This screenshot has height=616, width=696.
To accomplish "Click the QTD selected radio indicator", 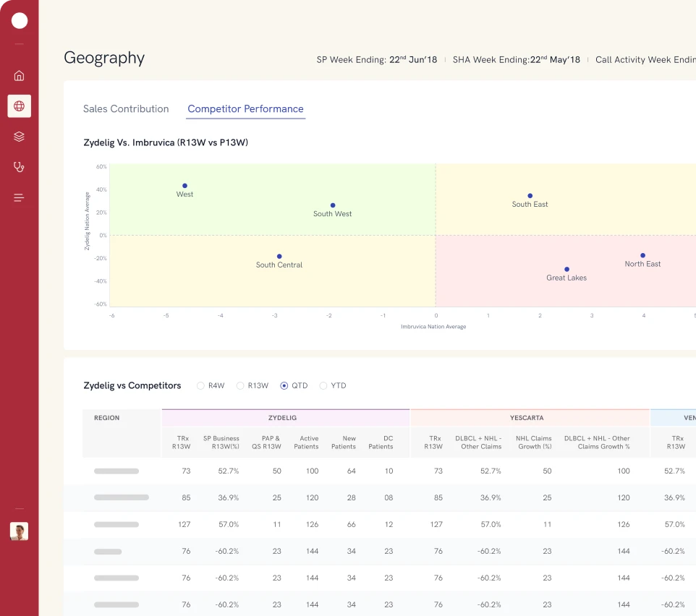I will tap(284, 385).
